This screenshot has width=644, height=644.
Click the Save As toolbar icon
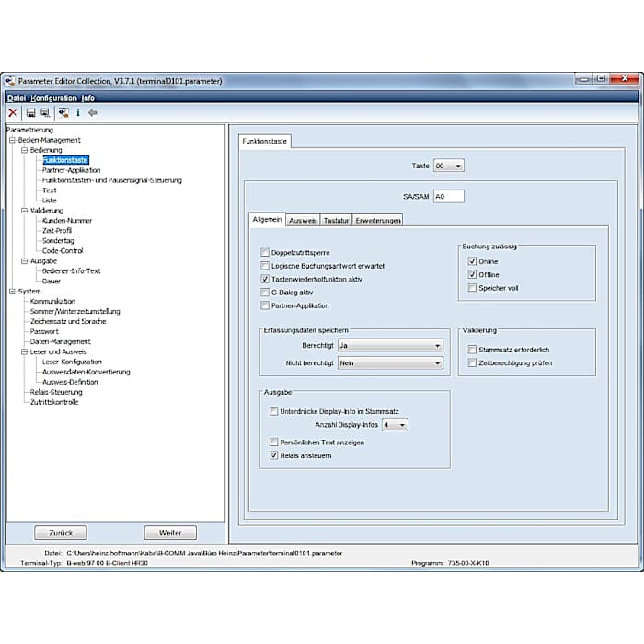point(45,112)
